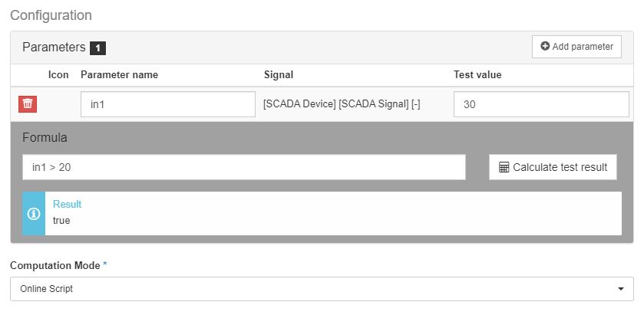This screenshot has height=315, width=644.
Task: Click the Formula section label
Action: pos(45,138)
